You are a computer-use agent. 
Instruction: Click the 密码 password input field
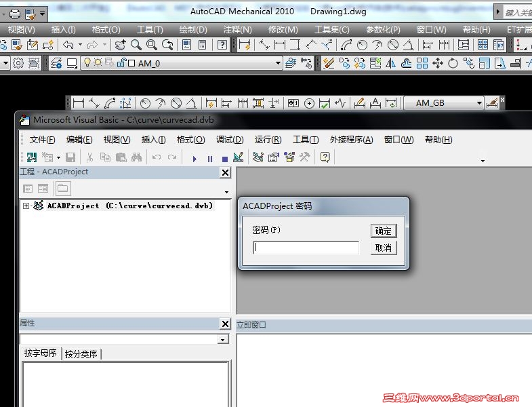[306, 248]
